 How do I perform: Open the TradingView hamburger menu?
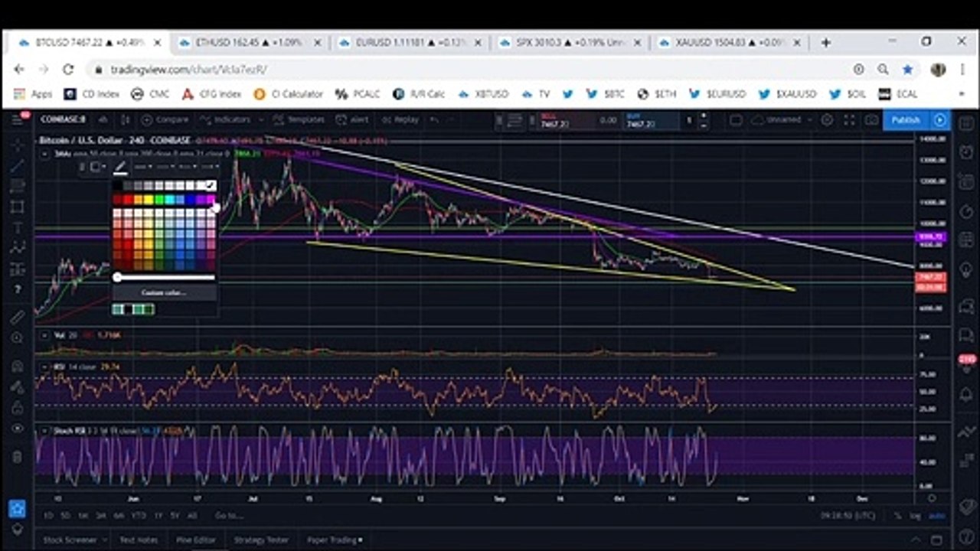(x=17, y=119)
